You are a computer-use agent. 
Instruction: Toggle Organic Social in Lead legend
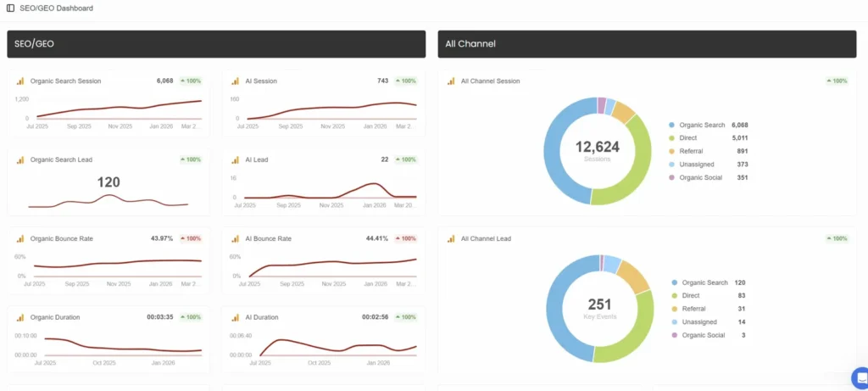(x=698, y=335)
